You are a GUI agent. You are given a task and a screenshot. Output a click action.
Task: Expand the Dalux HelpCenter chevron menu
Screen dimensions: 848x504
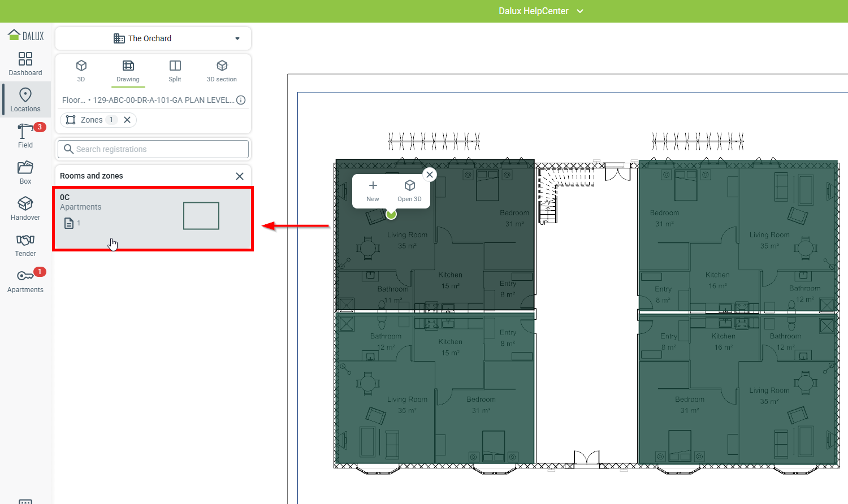coord(580,11)
